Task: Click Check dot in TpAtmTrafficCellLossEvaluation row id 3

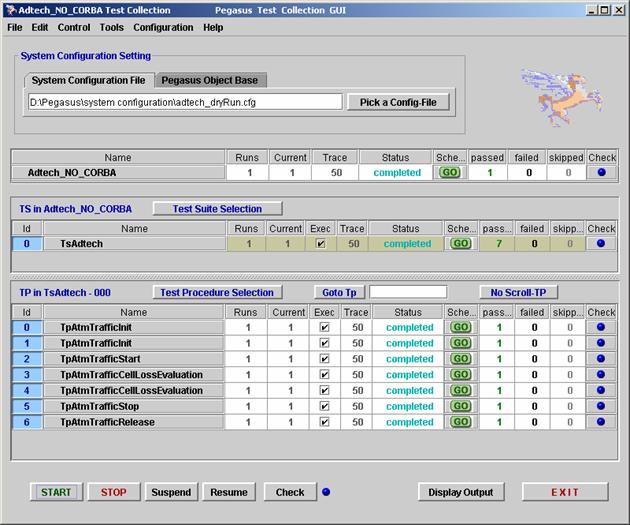Action: click(x=601, y=374)
